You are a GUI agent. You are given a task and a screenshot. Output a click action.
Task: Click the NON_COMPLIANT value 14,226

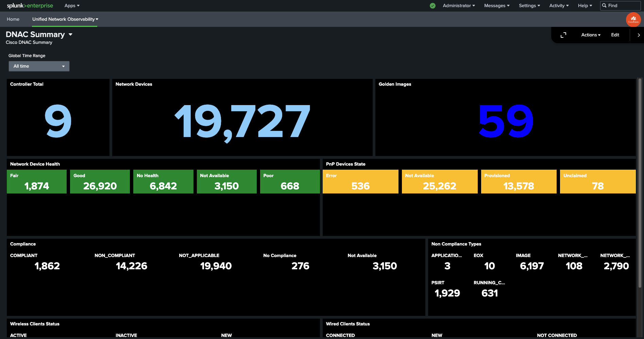(x=132, y=266)
